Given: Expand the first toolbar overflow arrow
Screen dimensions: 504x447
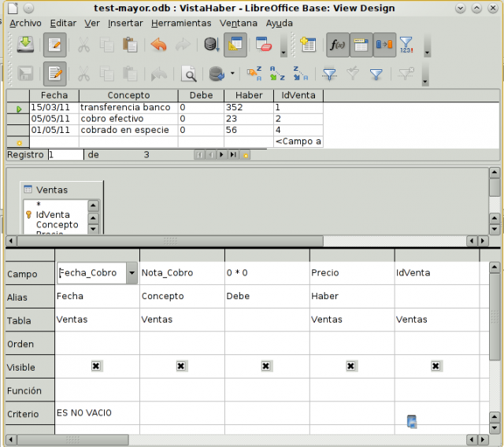Looking at the screenshot, I should point(283,46).
